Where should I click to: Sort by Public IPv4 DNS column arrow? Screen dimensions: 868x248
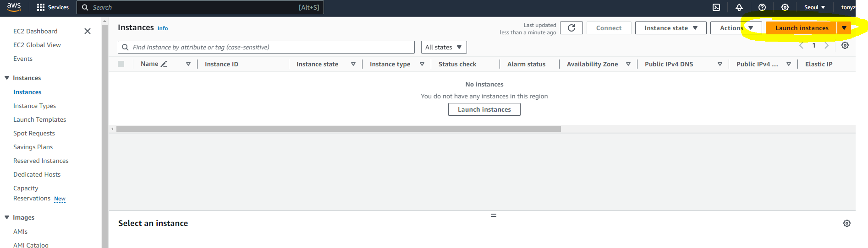click(x=720, y=64)
